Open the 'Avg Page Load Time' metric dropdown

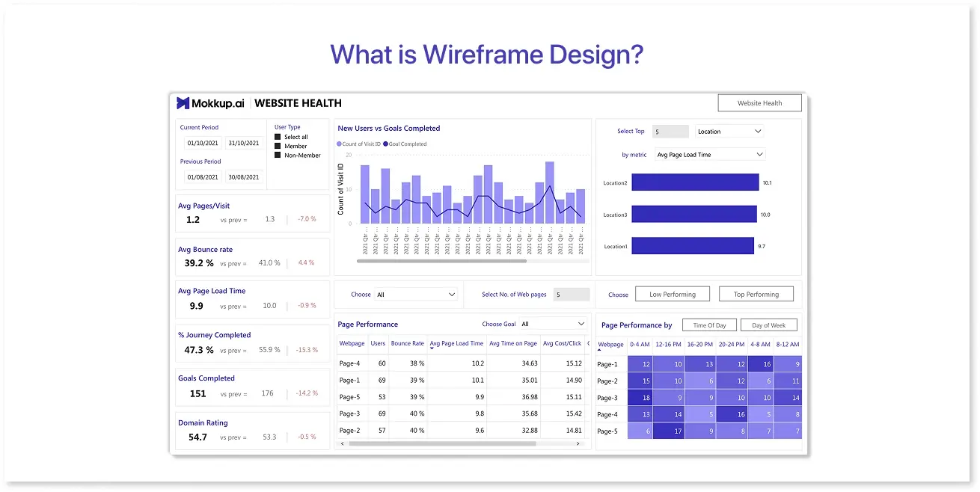point(709,155)
